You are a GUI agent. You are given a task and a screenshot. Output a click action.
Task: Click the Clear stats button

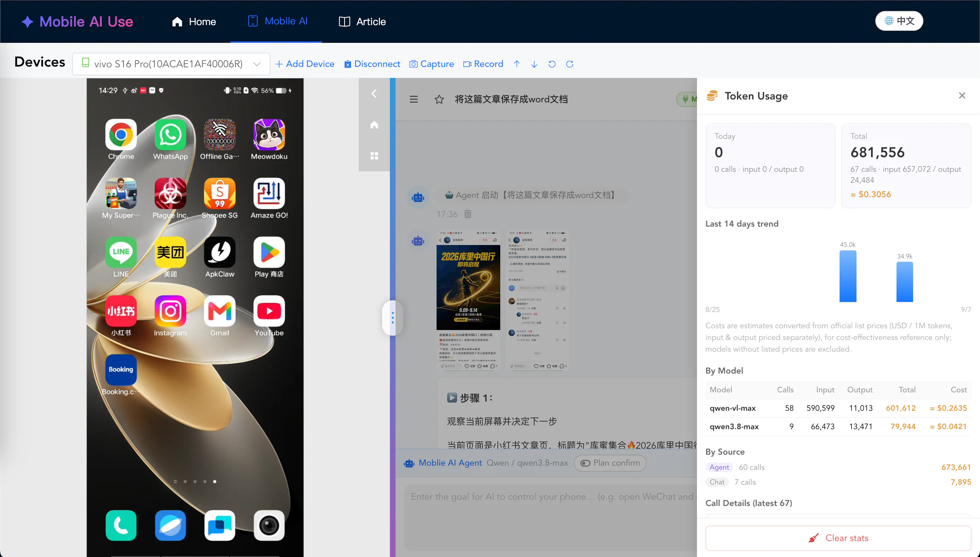coord(838,538)
